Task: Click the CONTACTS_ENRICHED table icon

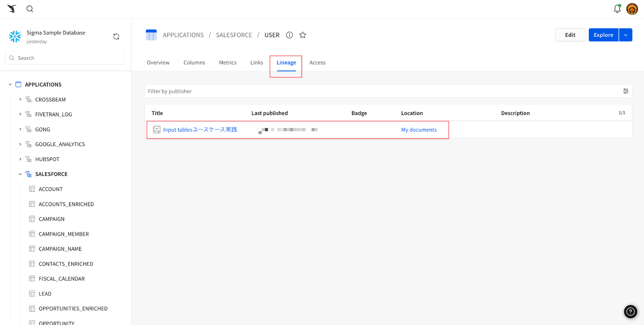Action: click(x=32, y=264)
